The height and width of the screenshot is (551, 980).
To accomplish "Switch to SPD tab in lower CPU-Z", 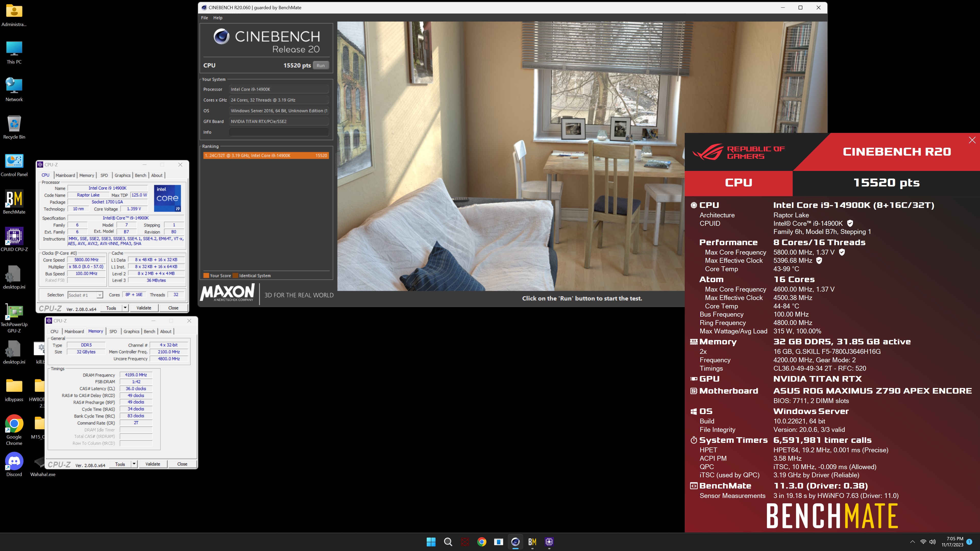I will [x=113, y=332].
